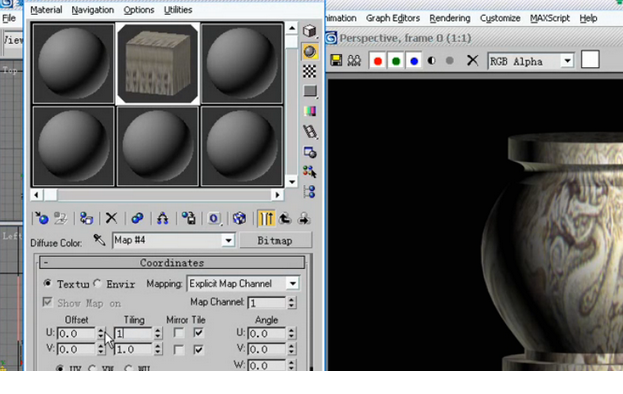Open the Options menu
This screenshot has width=623, height=394.
point(139,10)
